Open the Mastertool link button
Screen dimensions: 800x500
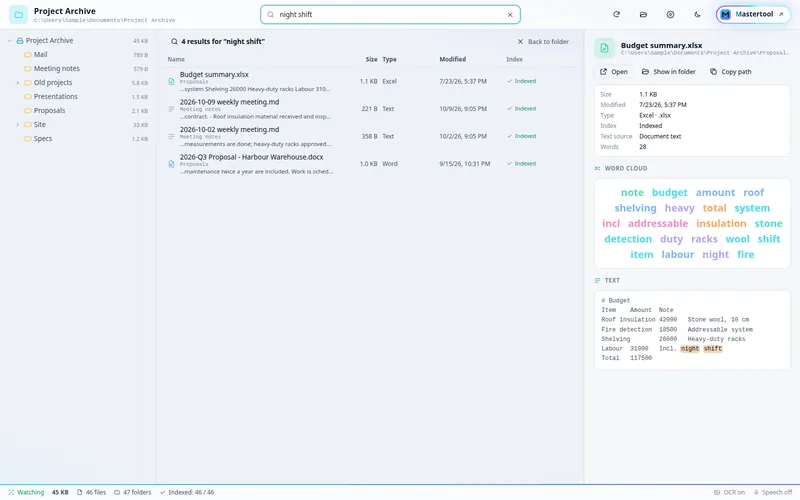click(x=753, y=14)
